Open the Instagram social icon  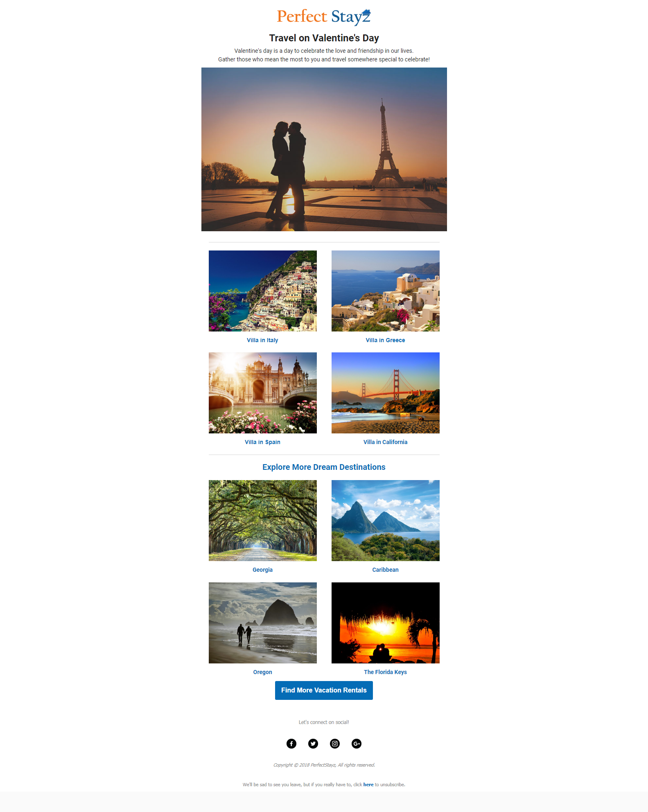tap(335, 744)
